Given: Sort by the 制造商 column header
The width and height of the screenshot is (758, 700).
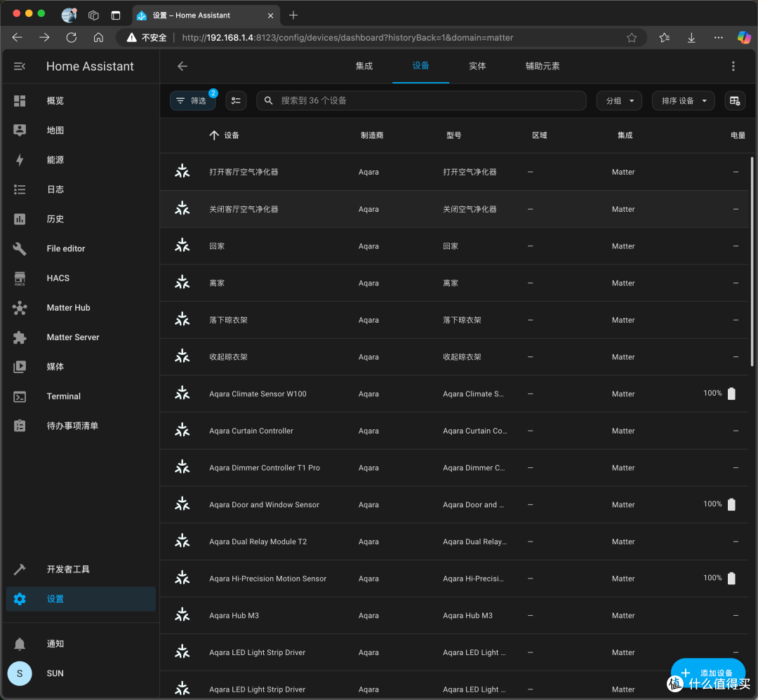Looking at the screenshot, I should coord(372,135).
